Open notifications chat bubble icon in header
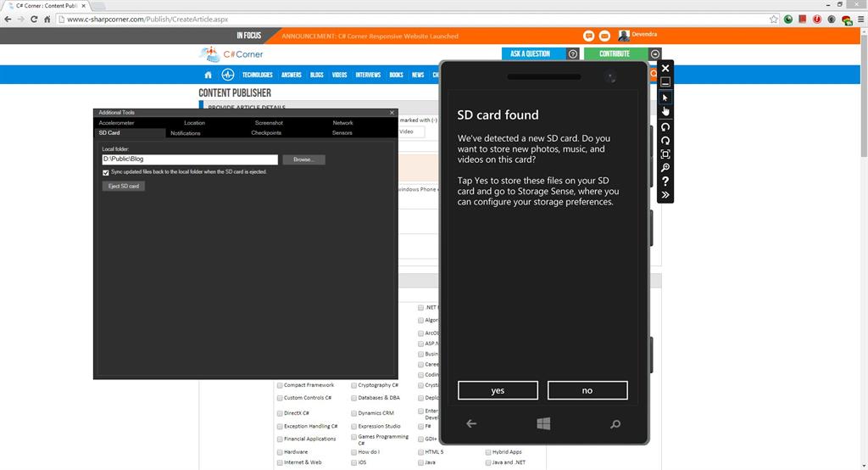Screen dimensions: 868x470 point(588,36)
